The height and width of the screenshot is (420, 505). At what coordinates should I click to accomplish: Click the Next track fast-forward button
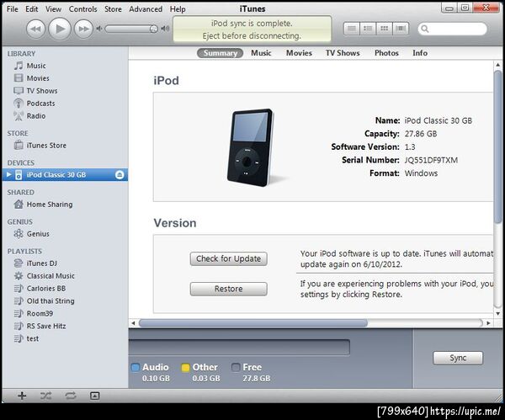(x=83, y=29)
